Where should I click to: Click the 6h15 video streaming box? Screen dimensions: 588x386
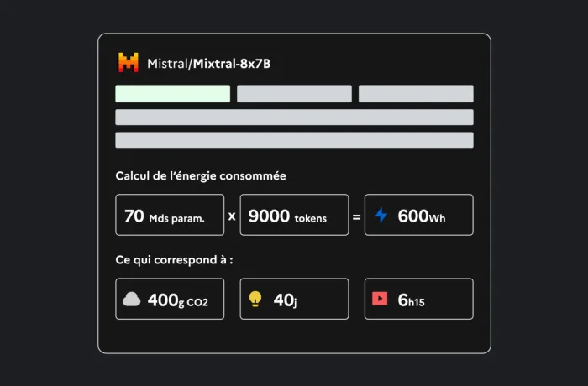click(x=419, y=299)
